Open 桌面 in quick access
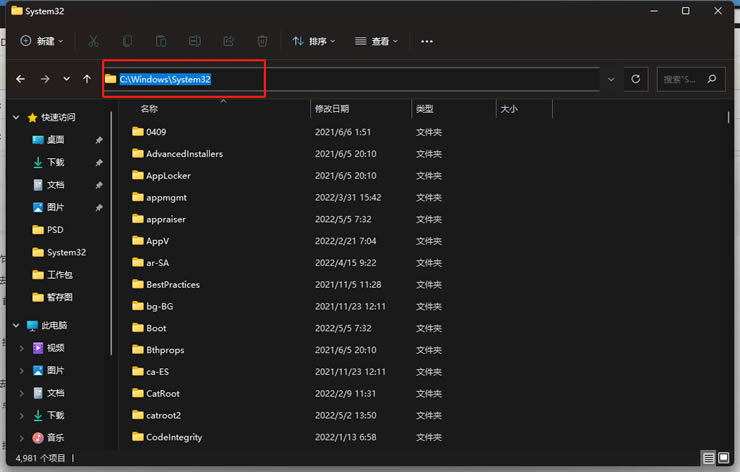The width and height of the screenshot is (740, 472). pos(48,140)
